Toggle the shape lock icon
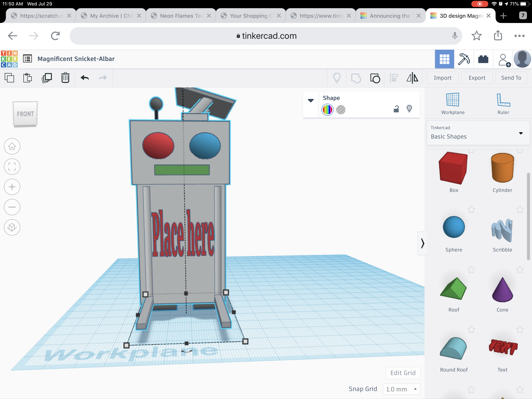Screen dimensions: 532x399 tap(396, 109)
